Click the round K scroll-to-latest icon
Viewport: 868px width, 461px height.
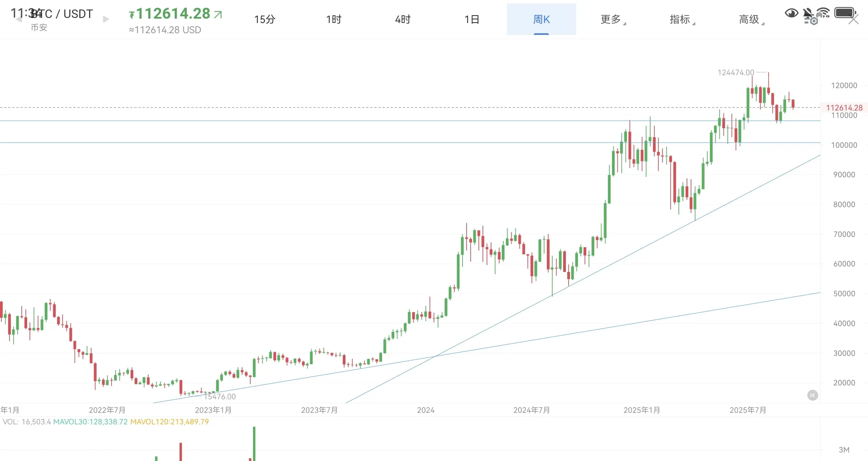pyautogui.click(x=812, y=395)
